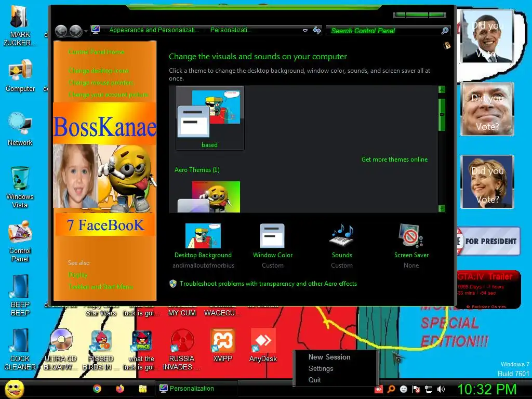Open the Display link under See also
Screen dimensions: 532x399
point(78,274)
